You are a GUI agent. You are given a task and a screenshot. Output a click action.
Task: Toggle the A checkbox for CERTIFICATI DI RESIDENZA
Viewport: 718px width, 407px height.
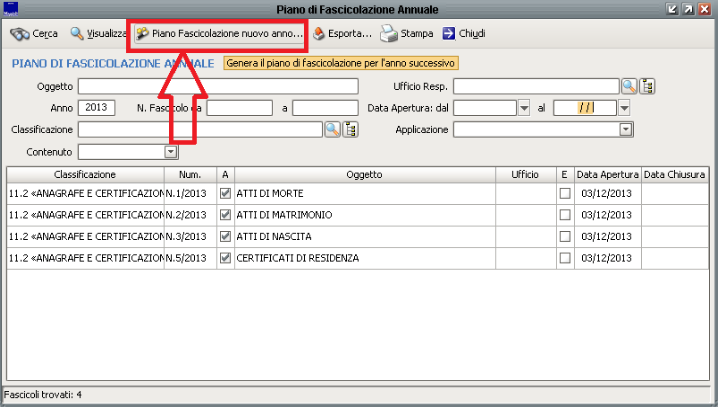coord(225,258)
